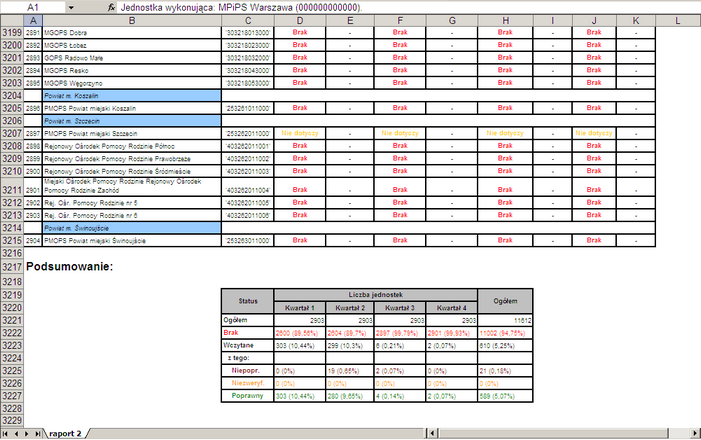Viewport: 701px width, 440px height.
Task: Click Select All corner box of grid
Action: [10, 20]
